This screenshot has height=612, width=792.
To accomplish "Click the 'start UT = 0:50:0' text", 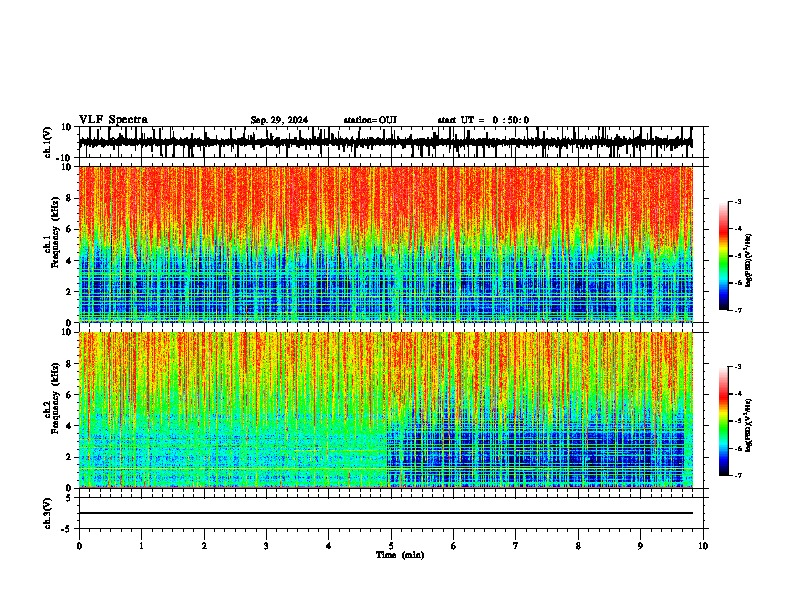I will click(x=483, y=120).
